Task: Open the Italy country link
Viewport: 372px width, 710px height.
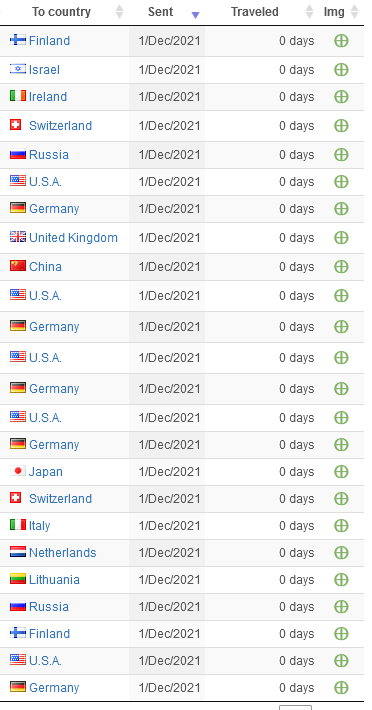Action: (39, 526)
